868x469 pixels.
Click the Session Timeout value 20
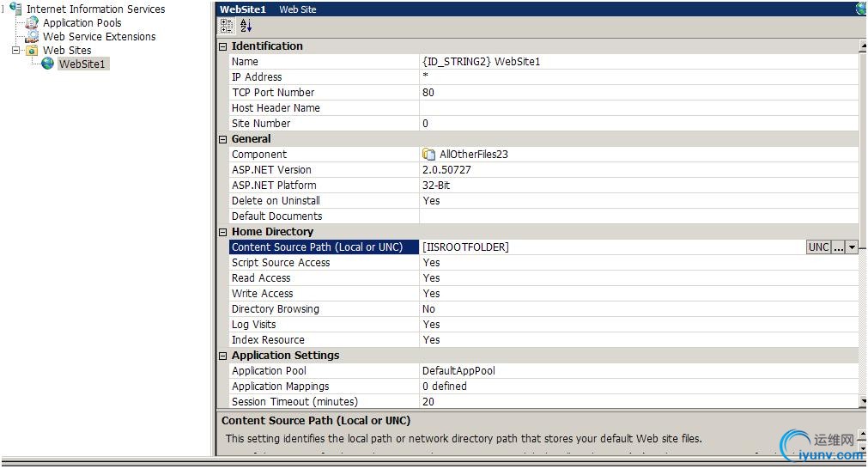coord(428,402)
